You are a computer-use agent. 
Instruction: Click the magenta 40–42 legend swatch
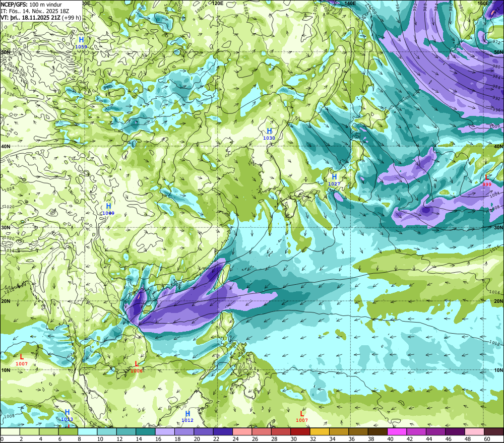(397, 431)
